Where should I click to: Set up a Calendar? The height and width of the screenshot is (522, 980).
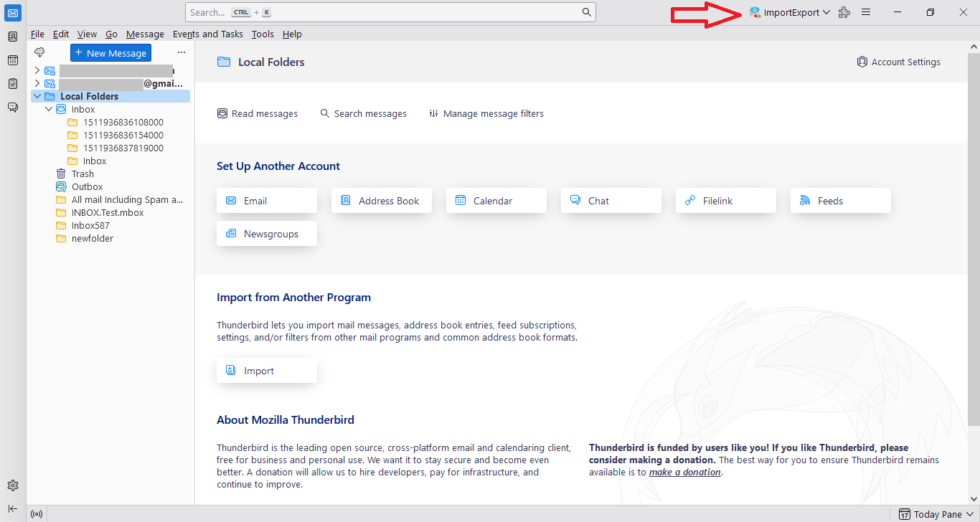(x=496, y=201)
